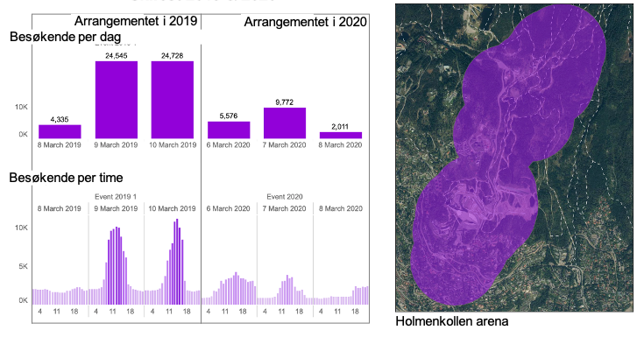Click the '7 March 2020' hourly panel header

(x=285, y=208)
